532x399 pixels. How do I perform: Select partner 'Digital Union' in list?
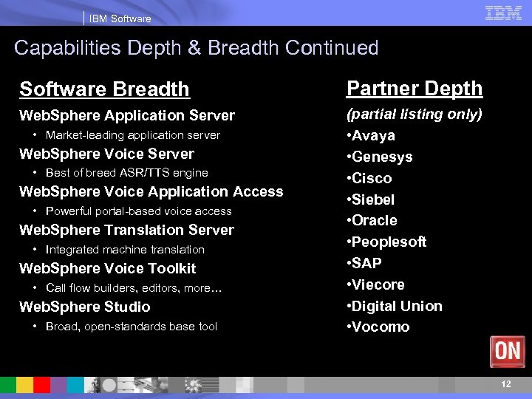(397, 307)
